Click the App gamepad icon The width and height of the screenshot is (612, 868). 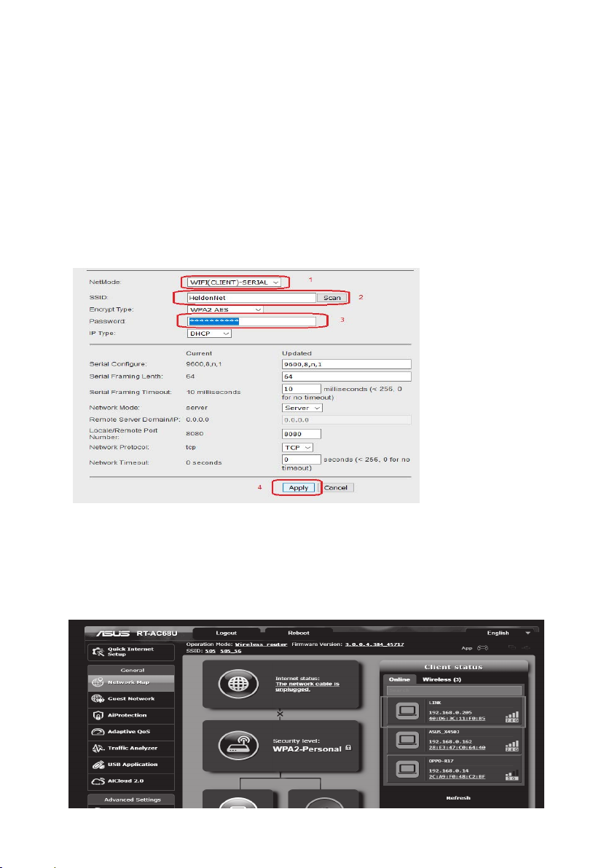pyautogui.click(x=482, y=647)
